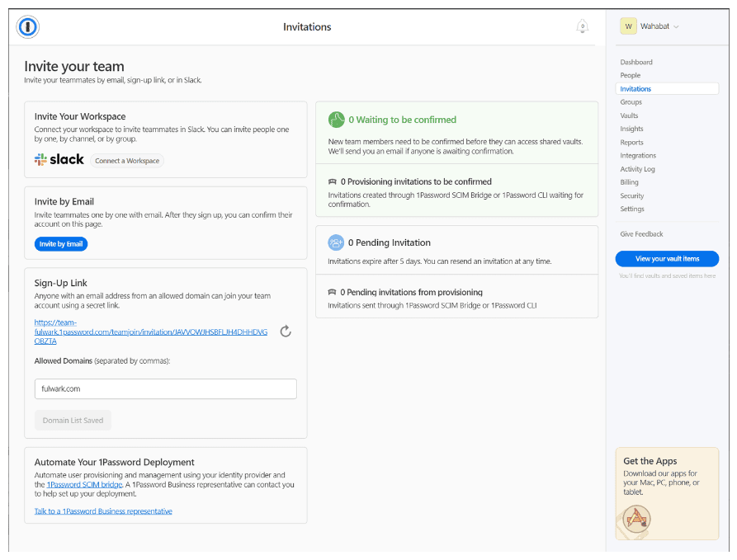Click the Slack logo

[59, 160]
